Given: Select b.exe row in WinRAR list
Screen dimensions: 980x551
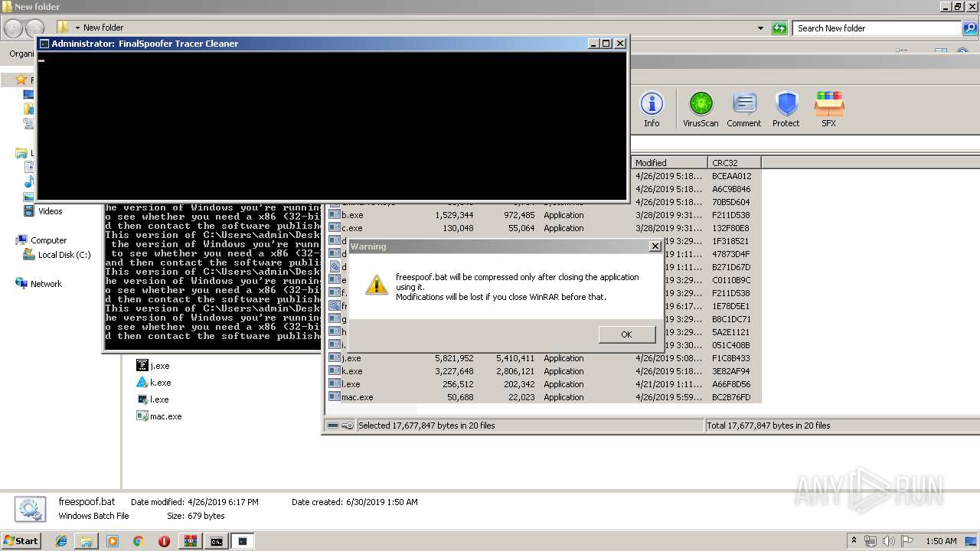Looking at the screenshot, I should pos(544,215).
